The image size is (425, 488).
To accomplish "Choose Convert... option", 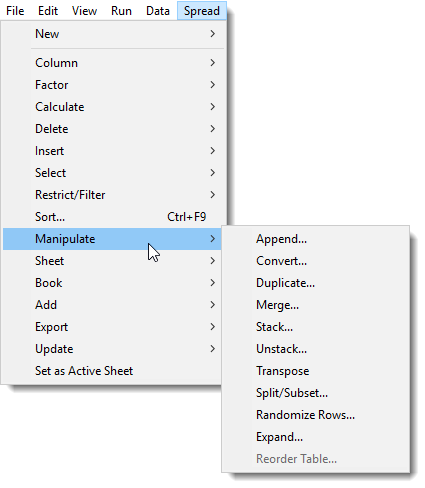I will pyautogui.click(x=315, y=261).
